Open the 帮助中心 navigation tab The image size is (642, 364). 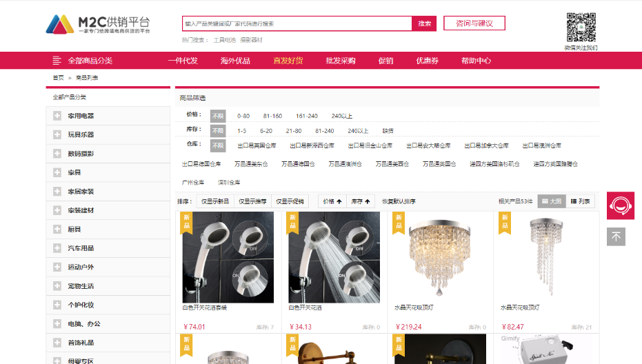(476, 61)
